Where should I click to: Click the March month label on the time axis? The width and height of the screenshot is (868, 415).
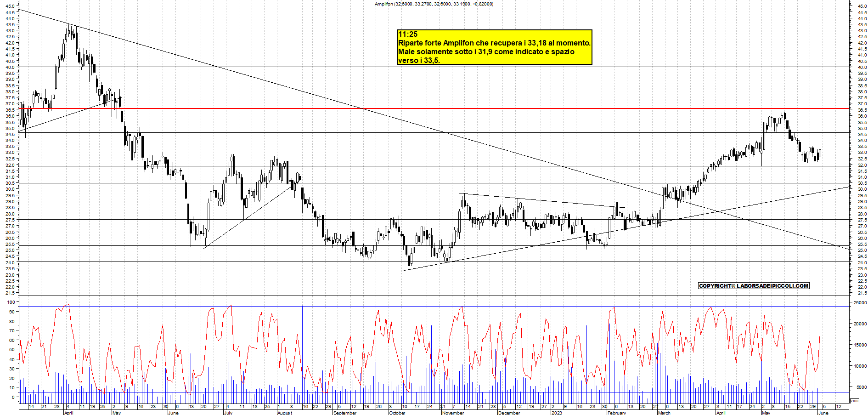(664, 413)
